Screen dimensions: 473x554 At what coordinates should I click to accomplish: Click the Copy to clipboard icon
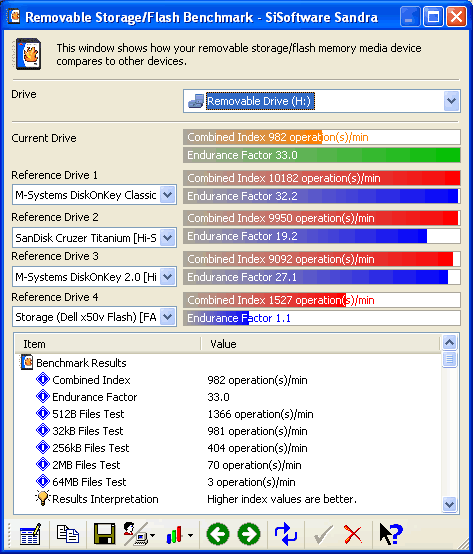[x=67, y=534]
